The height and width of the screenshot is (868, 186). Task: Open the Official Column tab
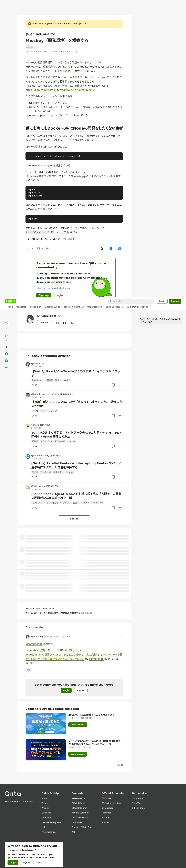(73, 307)
